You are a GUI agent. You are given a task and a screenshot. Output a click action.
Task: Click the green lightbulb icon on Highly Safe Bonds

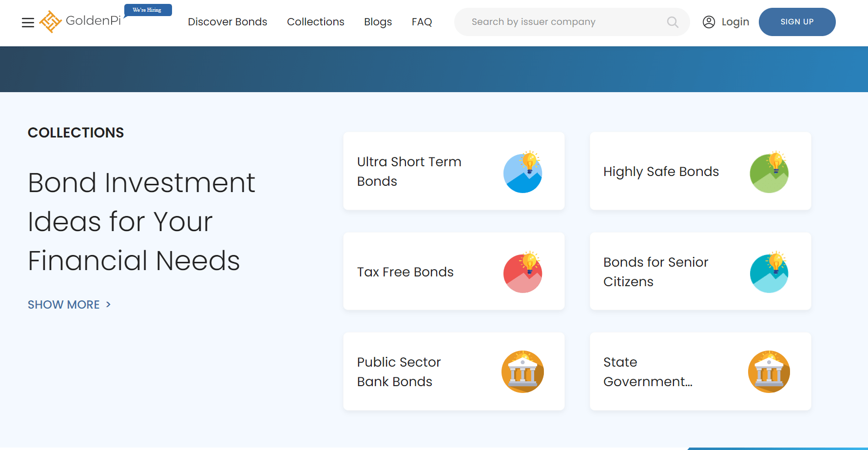pyautogui.click(x=769, y=172)
